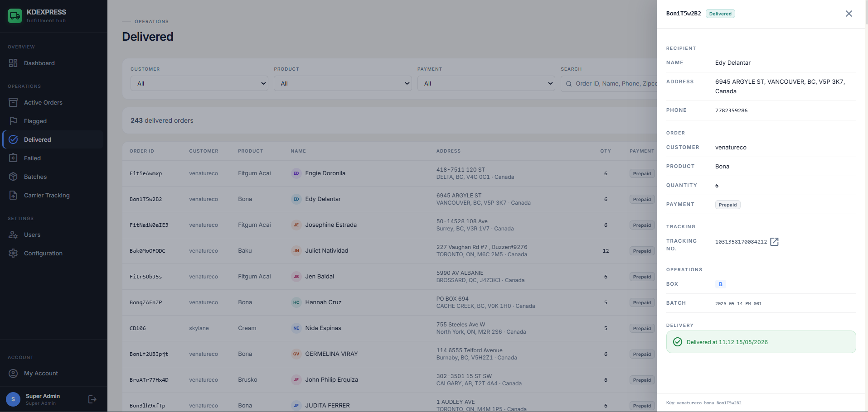Click batch 2026-05-14-PM-001
The width and height of the screenshot is (868, 412).
(x=738, y=304)
